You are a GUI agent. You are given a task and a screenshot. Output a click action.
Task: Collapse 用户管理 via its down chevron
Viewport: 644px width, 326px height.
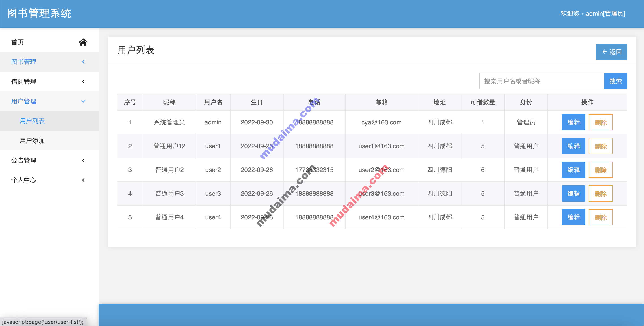[x=83, y=101]
